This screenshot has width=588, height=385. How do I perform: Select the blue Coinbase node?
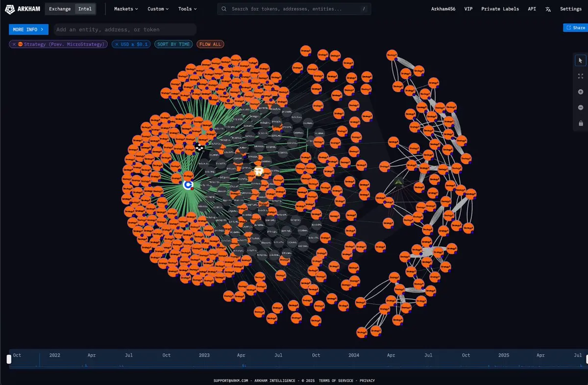[x=188, y=185]
